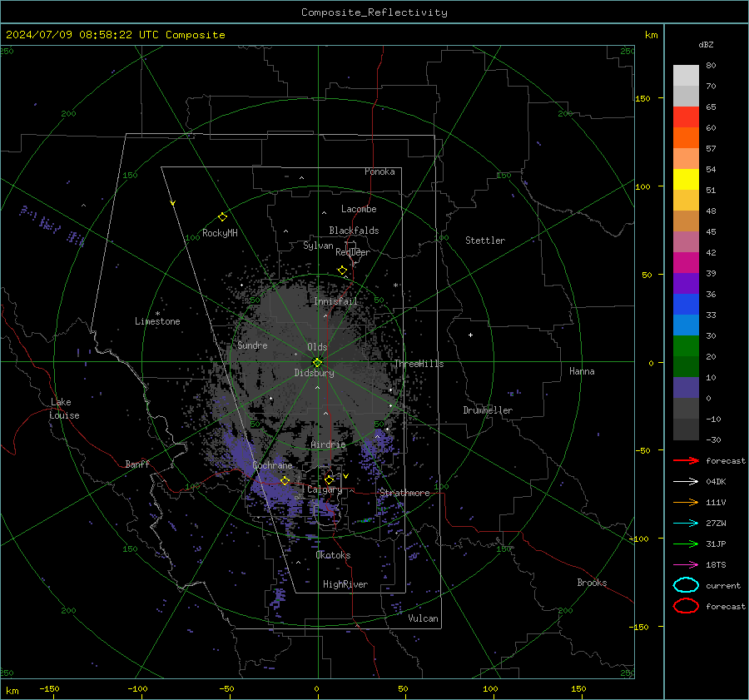Click the magenta 18TS arrow icon
The image size is (749, 700).
click(686, 565)
